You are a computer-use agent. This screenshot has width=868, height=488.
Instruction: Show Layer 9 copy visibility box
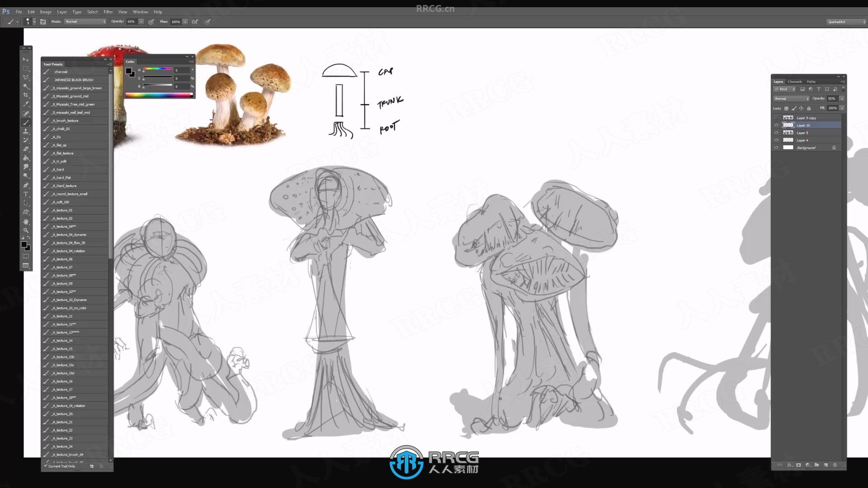click(x=777, y=118)
